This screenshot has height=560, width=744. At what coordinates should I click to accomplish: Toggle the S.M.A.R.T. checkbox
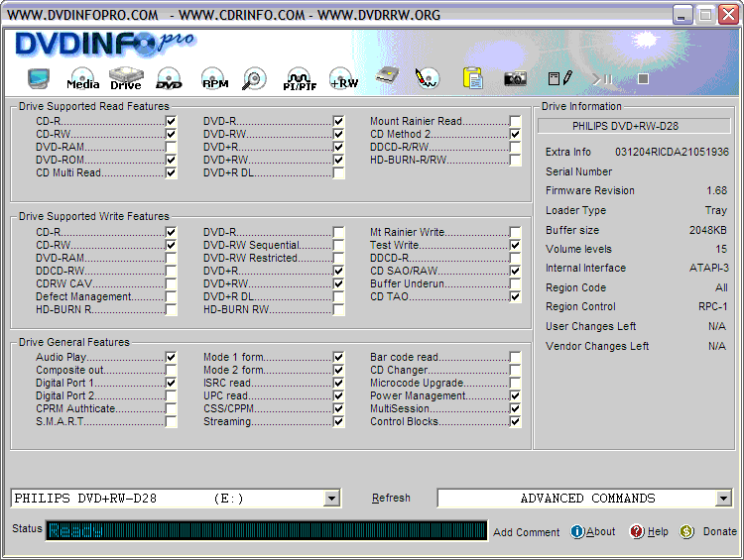pos(172,421)
